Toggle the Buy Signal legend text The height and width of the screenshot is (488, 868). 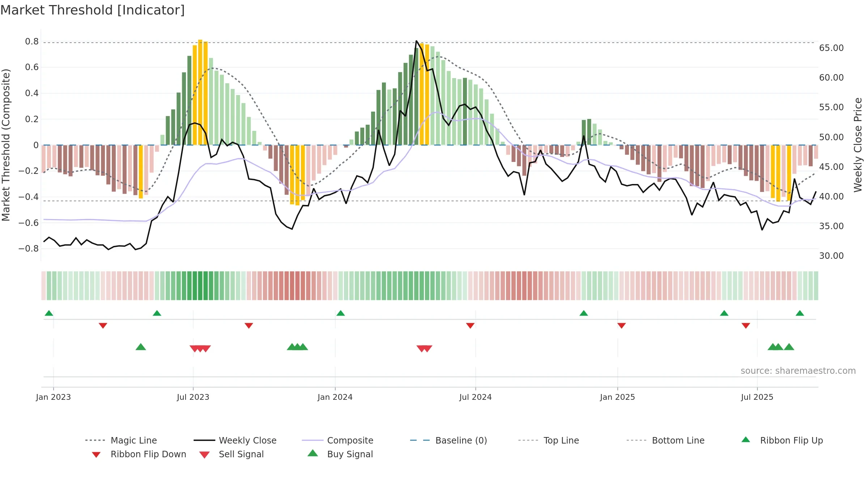[x=350, y=454]
